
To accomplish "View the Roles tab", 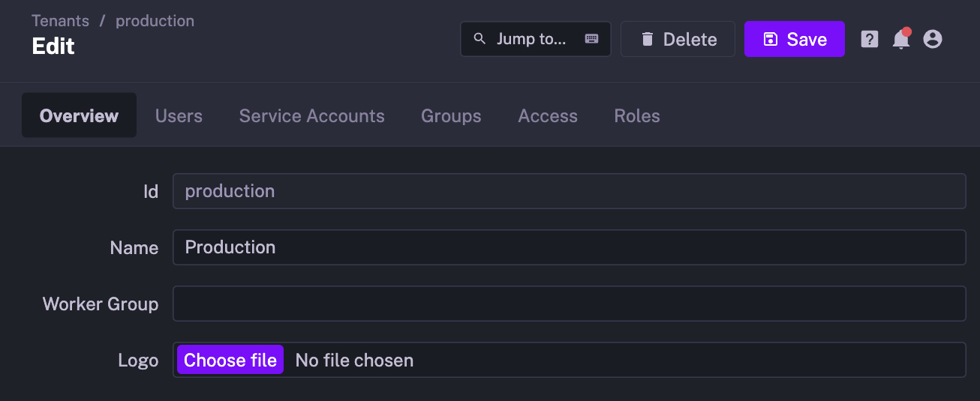I will coord(637,116).
